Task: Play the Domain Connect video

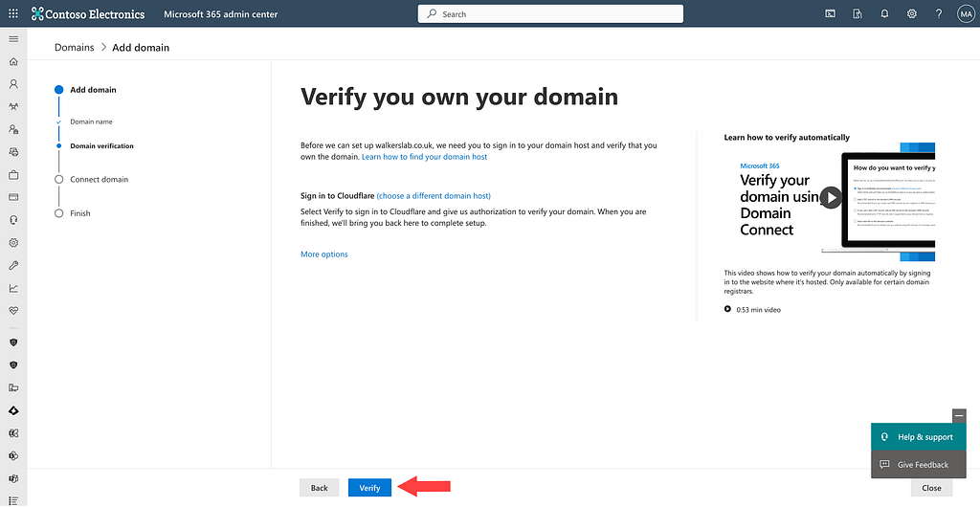Action: [832, 198]
